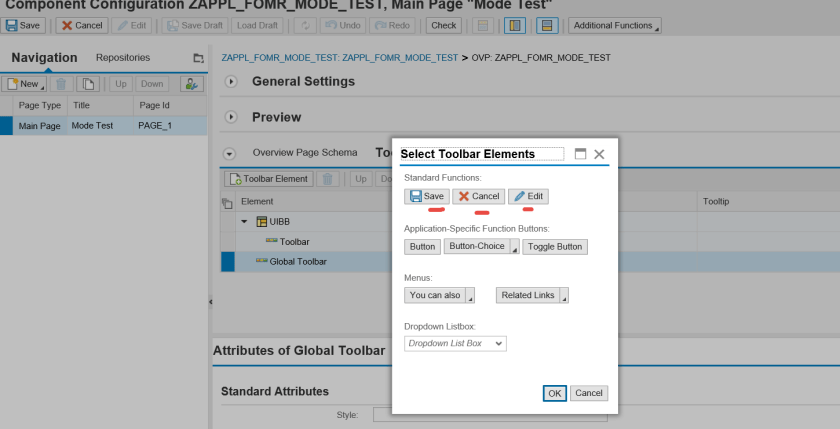The width and height of the screenshot is (840, 429).
Task: Collapse the UIBB tree node
Action: point(244,221)
